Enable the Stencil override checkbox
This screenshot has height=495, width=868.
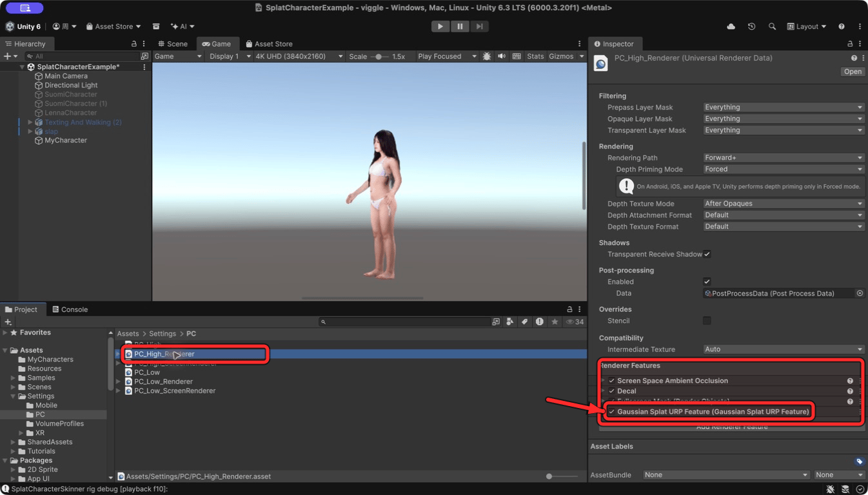[707, 321]
